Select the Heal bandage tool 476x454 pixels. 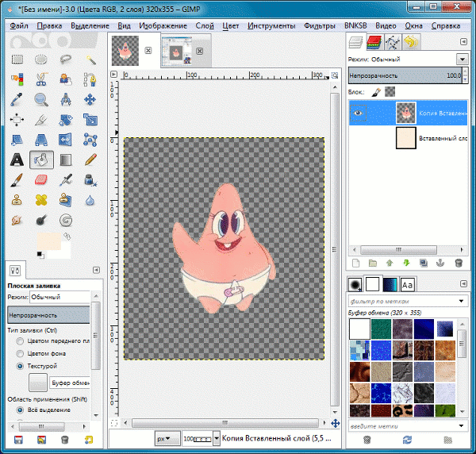(x=41, y=200)
